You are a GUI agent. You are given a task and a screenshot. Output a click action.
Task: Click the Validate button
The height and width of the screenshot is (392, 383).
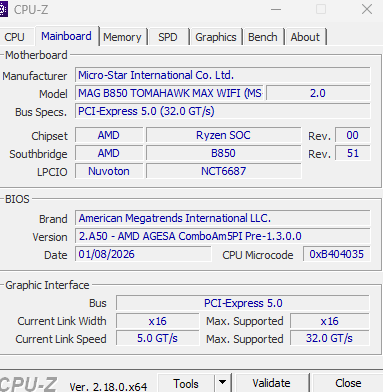coord(271,383)
